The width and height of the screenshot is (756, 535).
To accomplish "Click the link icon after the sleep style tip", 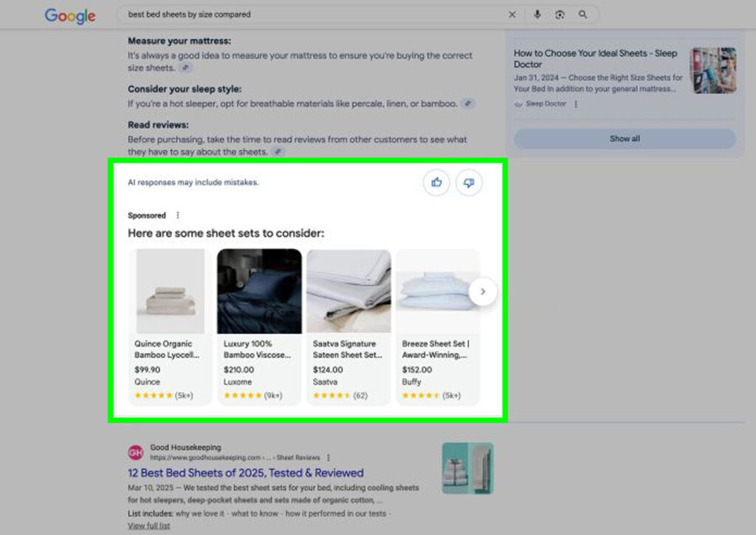I will [x=468, y=103].
